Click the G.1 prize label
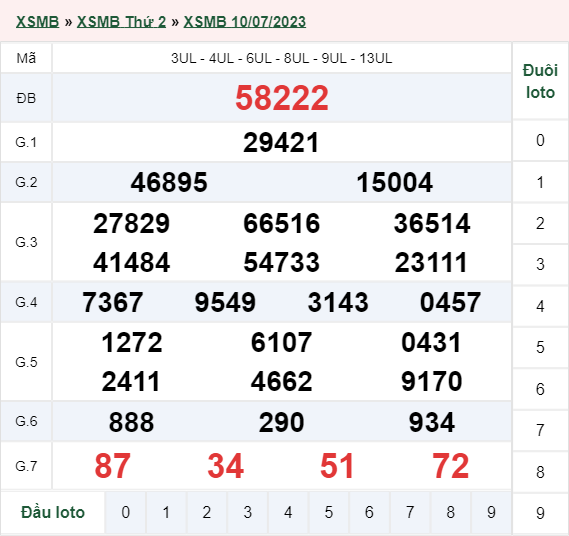569x536 pixels. 26,142
